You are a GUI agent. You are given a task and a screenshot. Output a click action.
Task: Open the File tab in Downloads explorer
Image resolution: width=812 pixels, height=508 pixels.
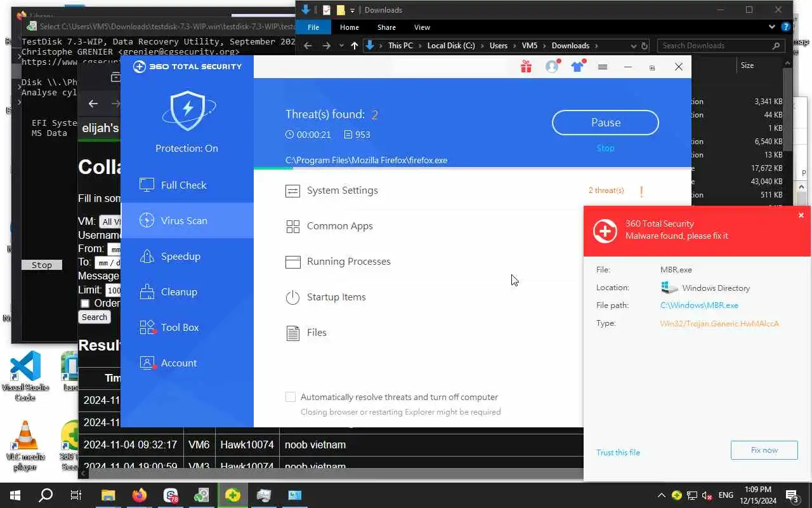pyautogui.click(x=313, y=27)
